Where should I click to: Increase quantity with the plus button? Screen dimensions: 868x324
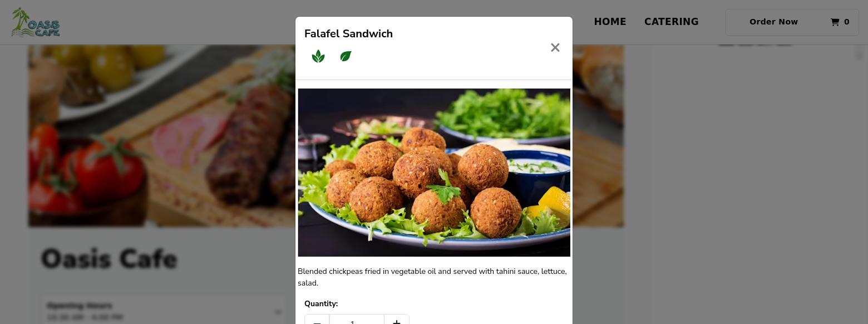click(397, 320)
